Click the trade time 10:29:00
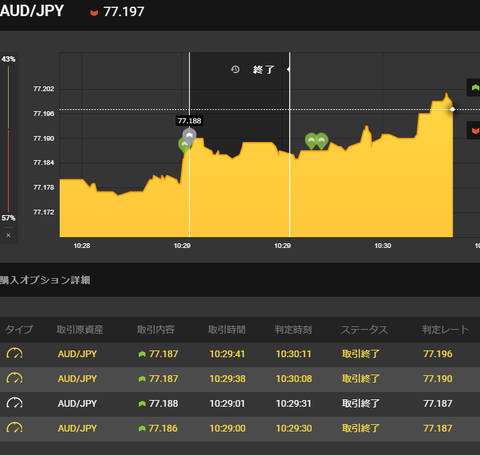The height and width of the screenshot is (455, 480). pyautogui.click(x=227, y=428)
